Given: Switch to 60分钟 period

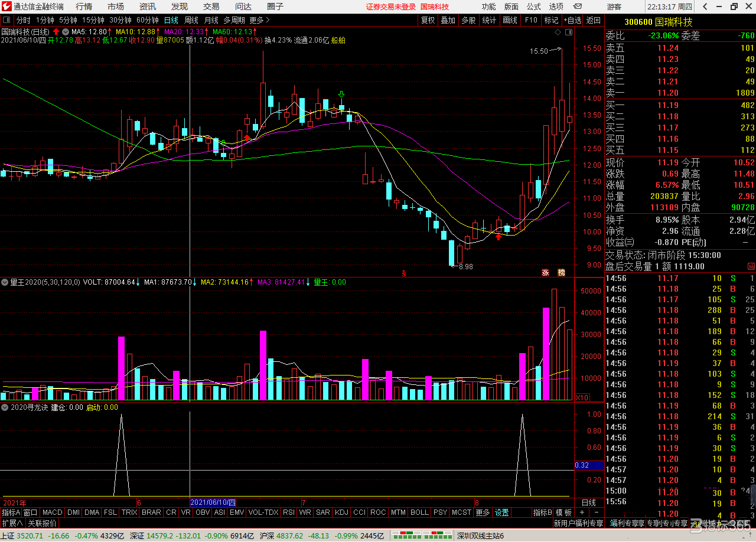Looking at the screenshot, I should 148,20.
